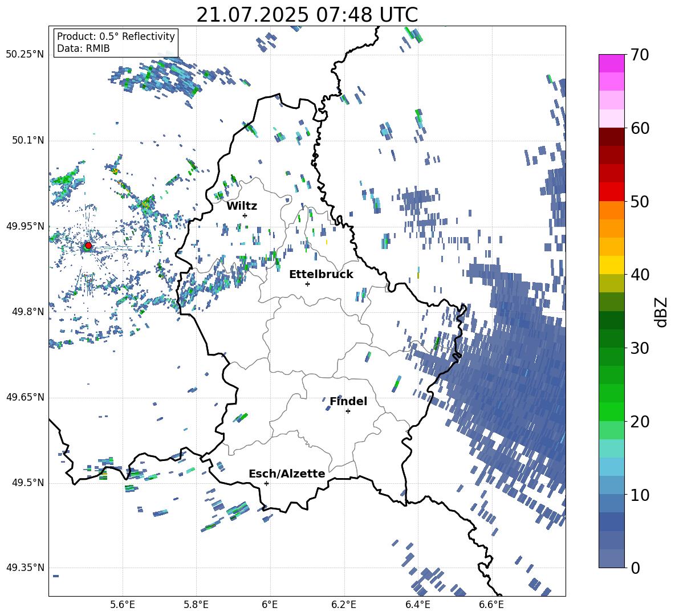Click the colorbar tick label 60
Screen dimensions: 675x616
[639, 128]
